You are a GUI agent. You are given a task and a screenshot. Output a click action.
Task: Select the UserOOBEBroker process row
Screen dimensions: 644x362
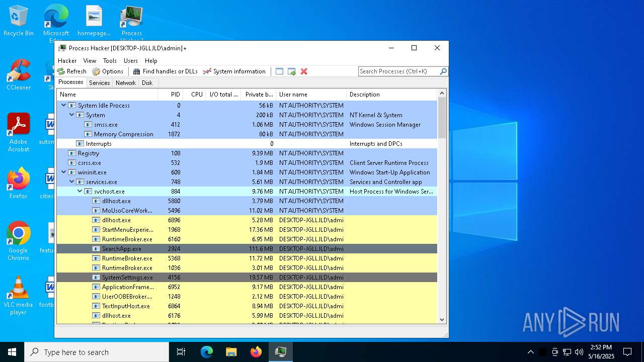point(247,297)
